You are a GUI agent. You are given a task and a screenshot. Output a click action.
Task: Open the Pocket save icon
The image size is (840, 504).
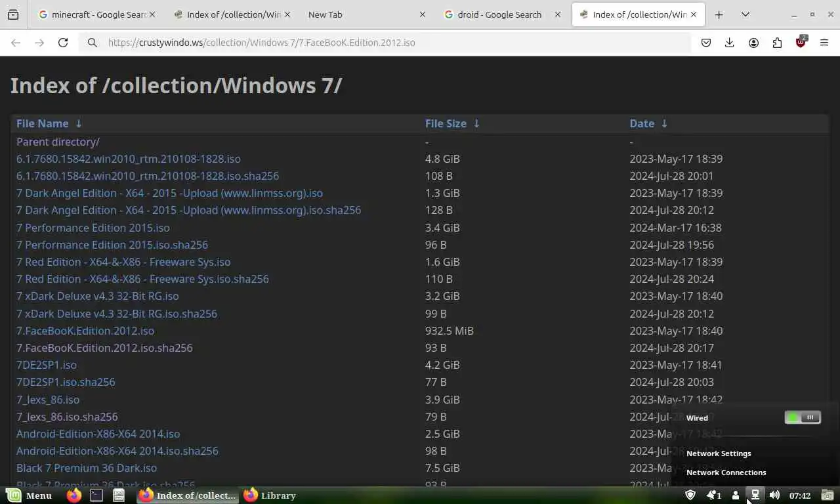tap(706, 43)
